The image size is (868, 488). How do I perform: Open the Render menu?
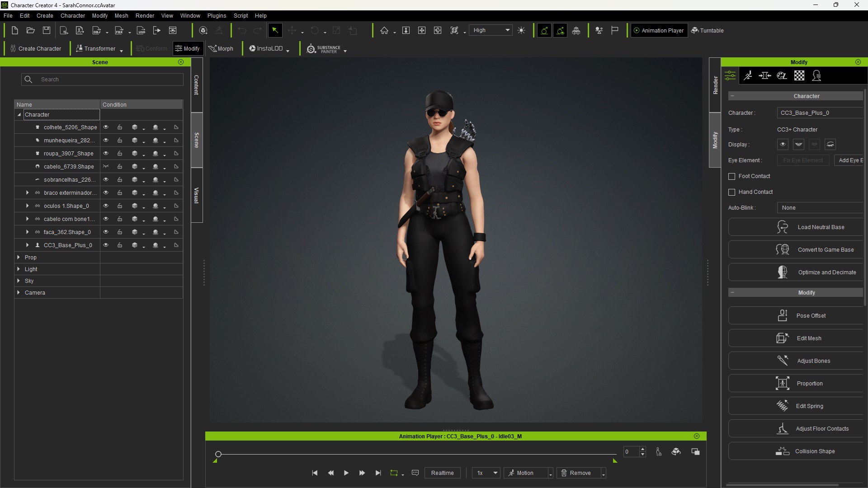(x=145, y=15)
